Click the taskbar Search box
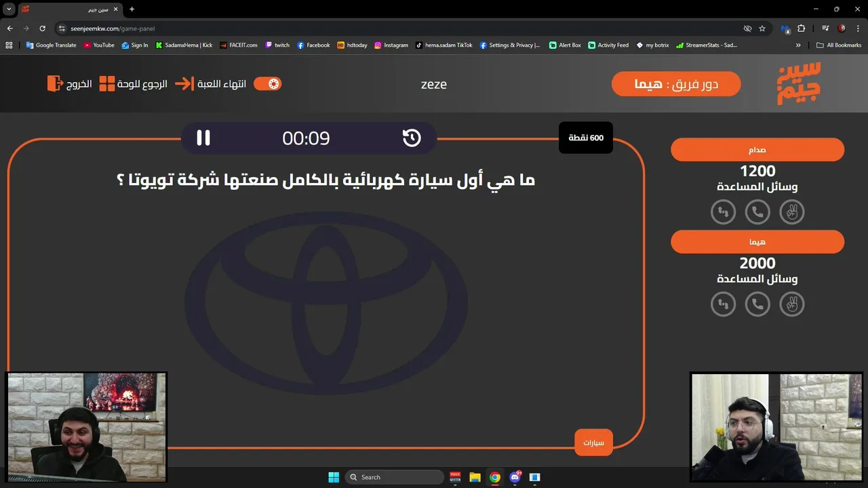The height and width of the screenshot is (488, 868). [x=394, y=477]
